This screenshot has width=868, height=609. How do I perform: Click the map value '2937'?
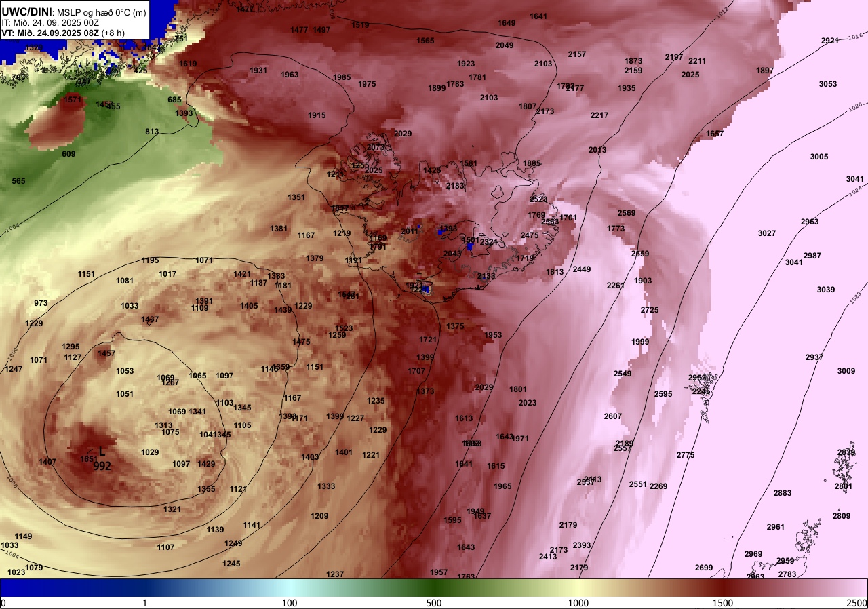tap(814, 357)
